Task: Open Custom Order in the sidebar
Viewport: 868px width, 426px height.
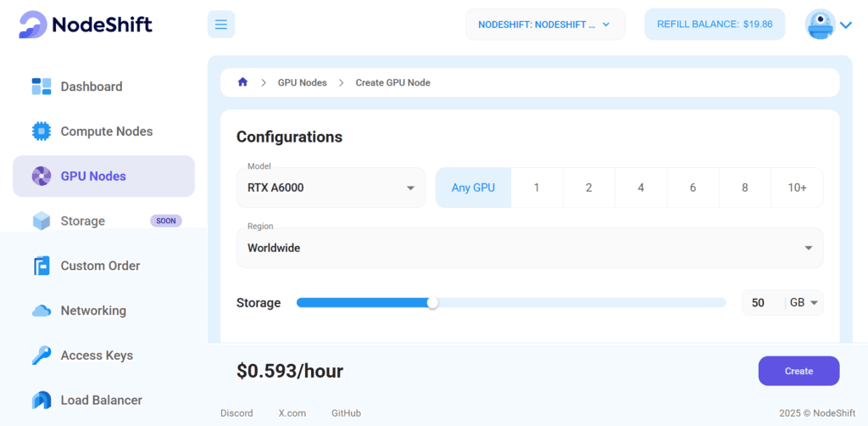Action: pyautogui.click(x=103, y=266)
